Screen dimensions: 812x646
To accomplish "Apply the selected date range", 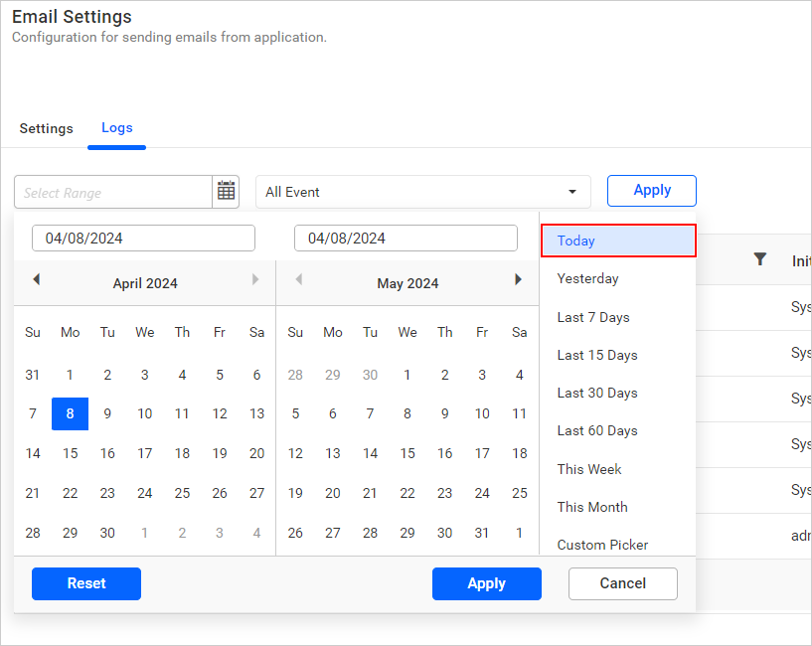I will tap(486, 583).
